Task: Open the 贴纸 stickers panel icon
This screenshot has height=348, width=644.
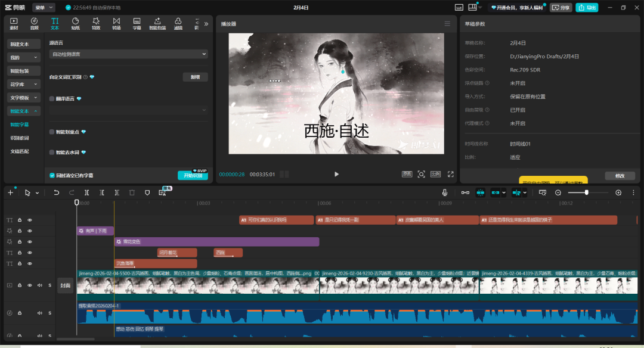Action: pos(76,23)
